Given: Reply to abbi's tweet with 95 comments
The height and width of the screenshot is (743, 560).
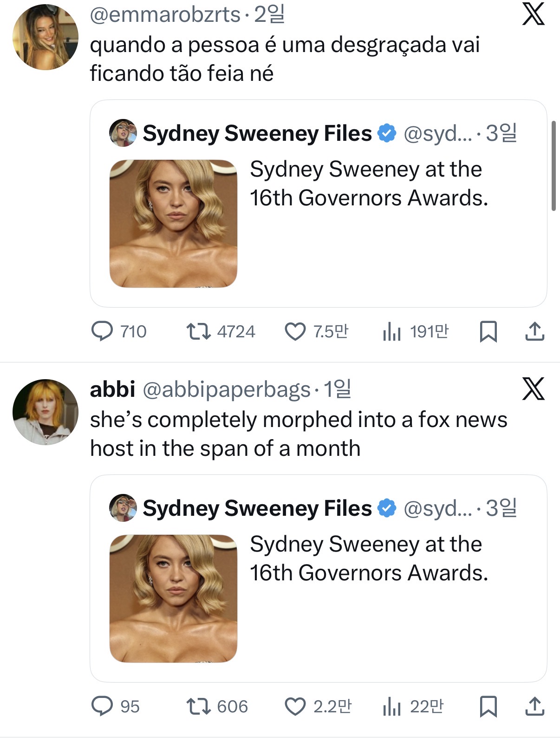Looking at the screenshot, I should (x=102, y=706).
